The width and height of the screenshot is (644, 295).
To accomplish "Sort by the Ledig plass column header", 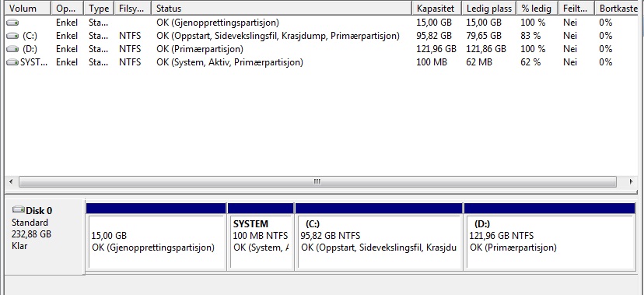I will click(x=489, y=9).
